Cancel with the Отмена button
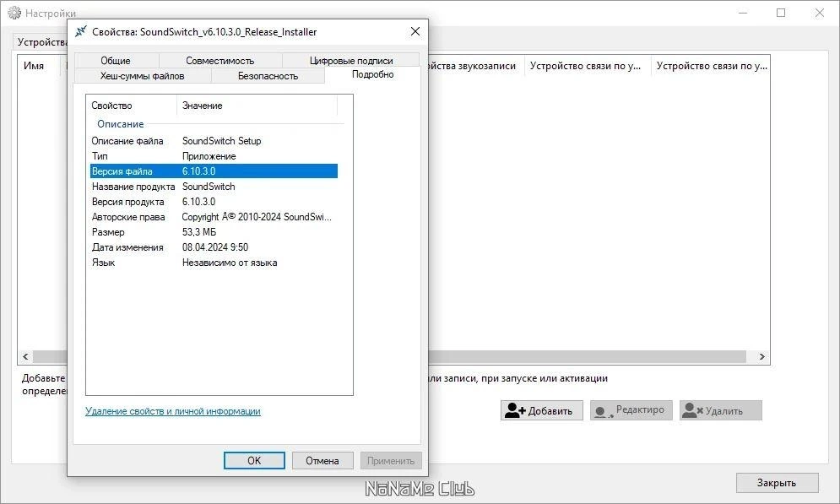This screenshot has height=504, width=840. click(322, 461)
